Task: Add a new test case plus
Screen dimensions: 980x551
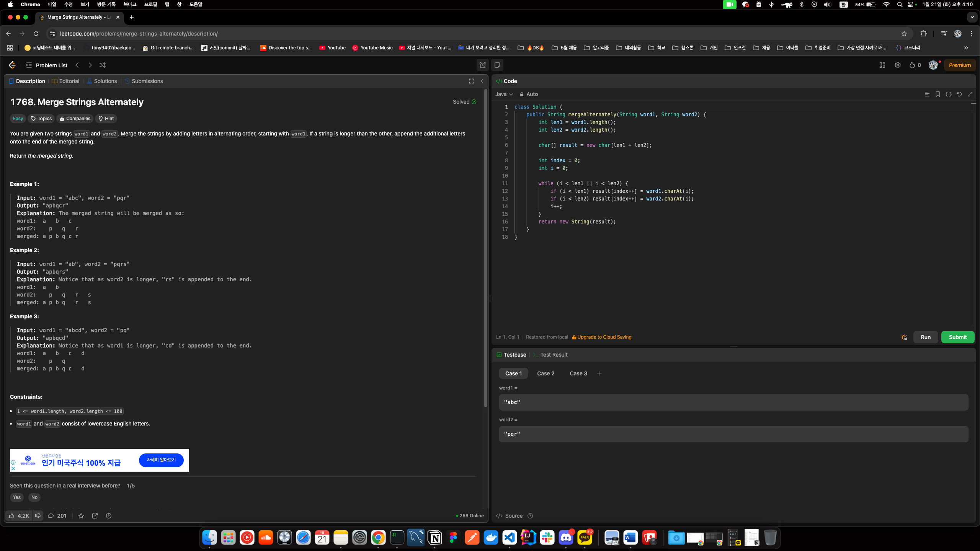Action: coord(599,373)
